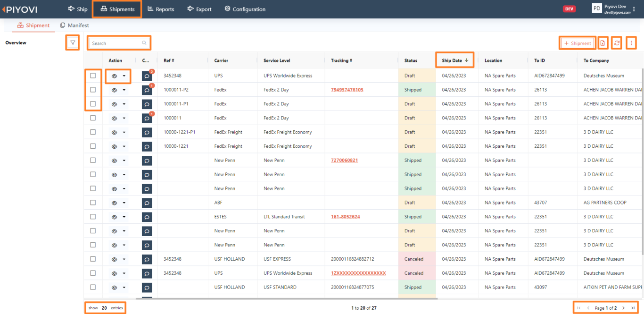Open comments for USF EXPRESS row
Screen dimensions: 644x314
point(147,259)
